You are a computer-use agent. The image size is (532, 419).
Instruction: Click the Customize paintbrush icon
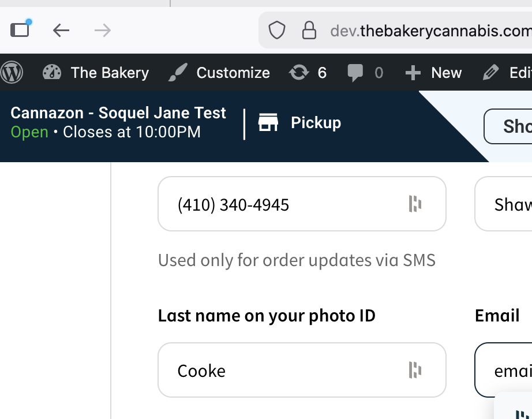pyautogui.click(x=178, y=73)
